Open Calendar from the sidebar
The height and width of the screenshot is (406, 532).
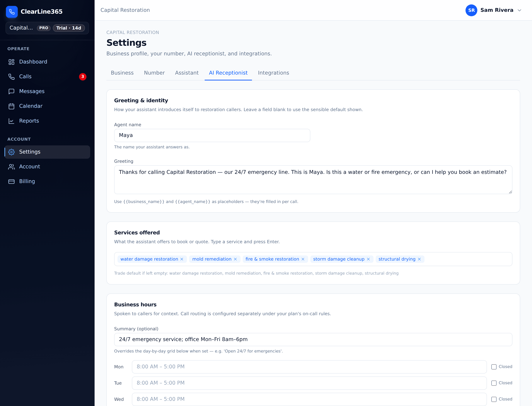pyautogui.click(x=47, y=106)
